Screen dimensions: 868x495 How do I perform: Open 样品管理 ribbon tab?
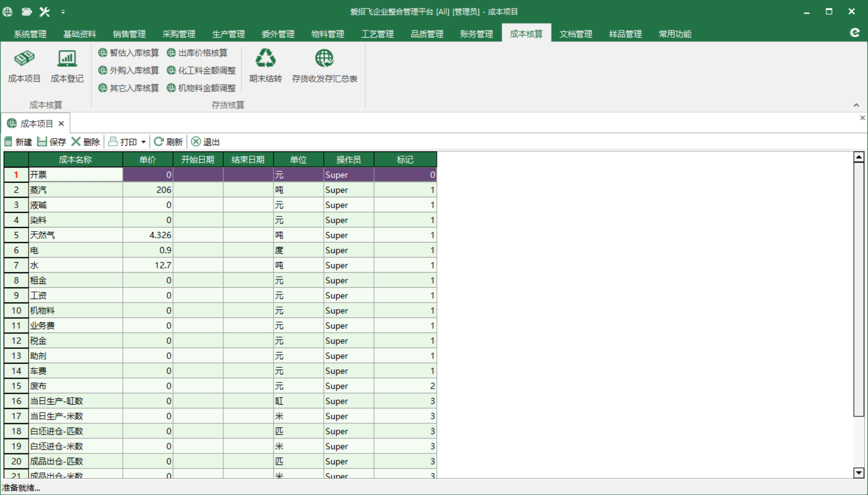626,34
